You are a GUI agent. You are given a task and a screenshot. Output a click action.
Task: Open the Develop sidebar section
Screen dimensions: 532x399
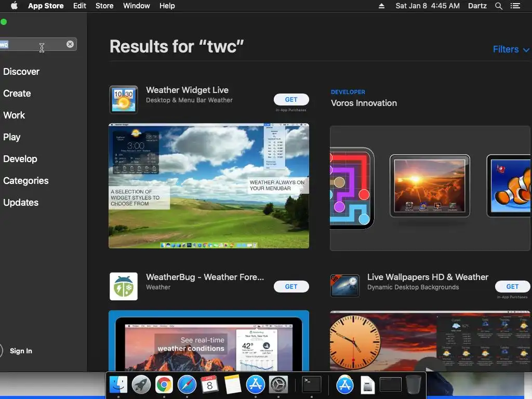pos(20,159)
